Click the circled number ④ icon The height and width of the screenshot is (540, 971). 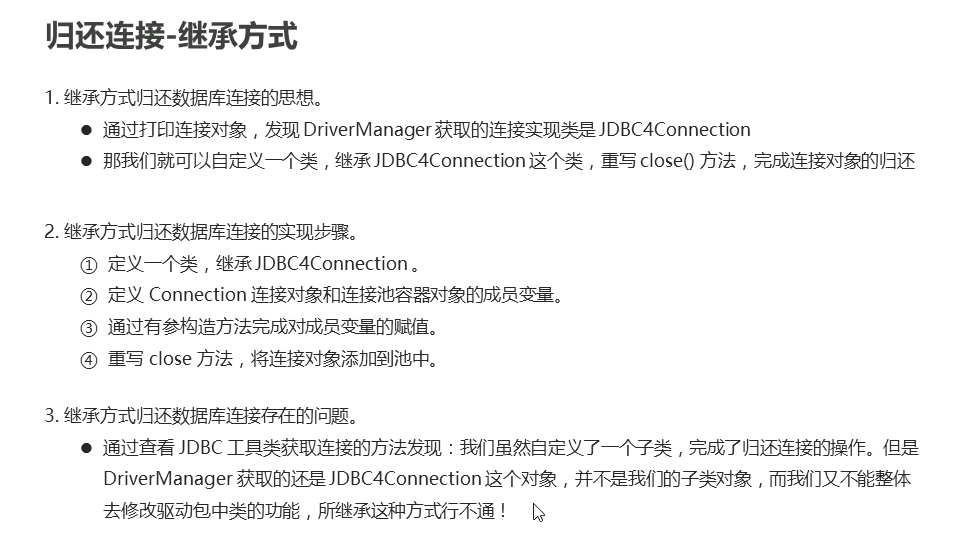click(89, 360)
